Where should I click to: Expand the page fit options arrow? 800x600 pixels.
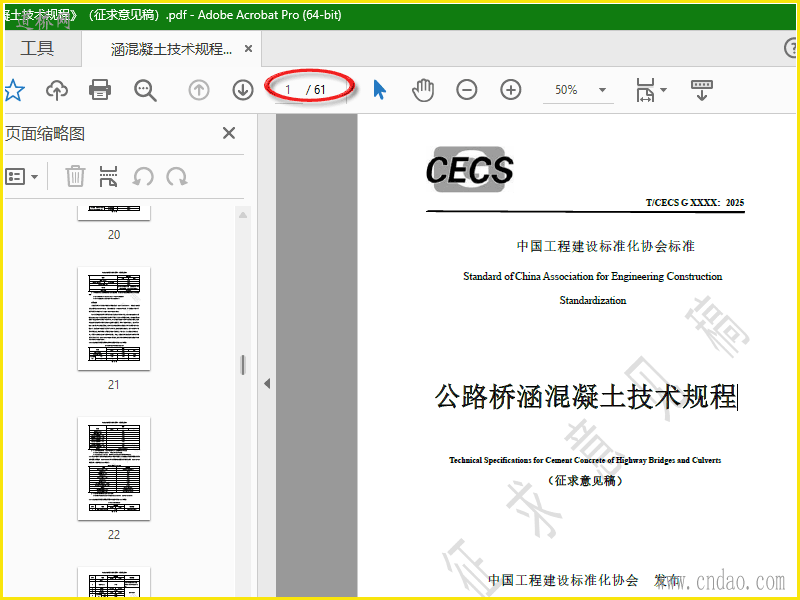click(663, 90)
